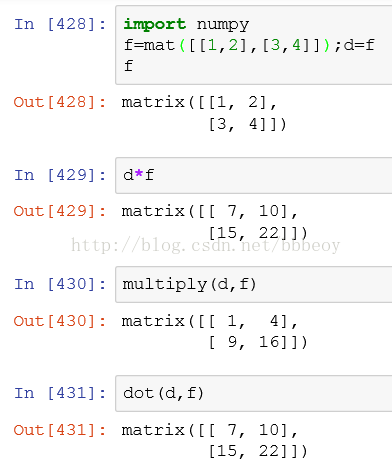Click the 'Out[428]:' output prompt

tap(60, 102)
